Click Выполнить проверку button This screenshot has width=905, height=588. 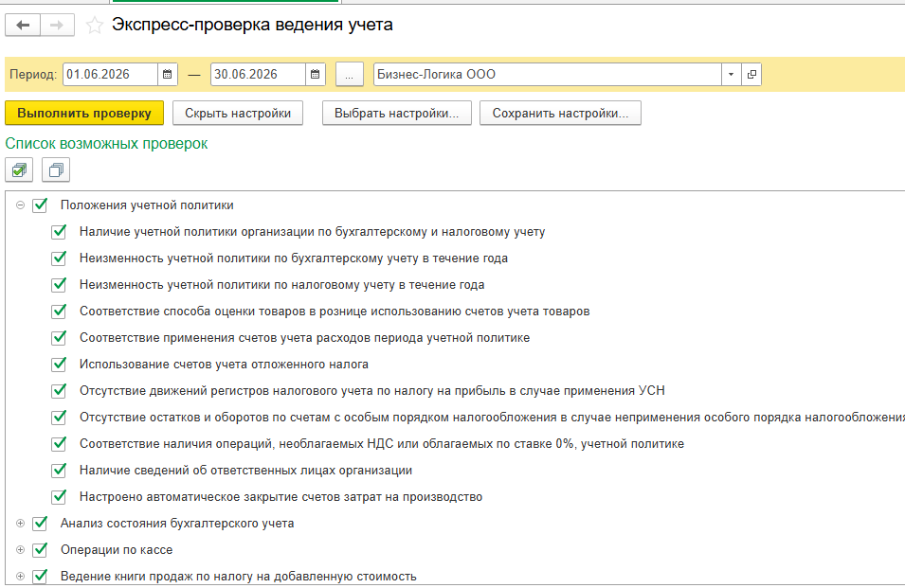click(x=84, y=113)
